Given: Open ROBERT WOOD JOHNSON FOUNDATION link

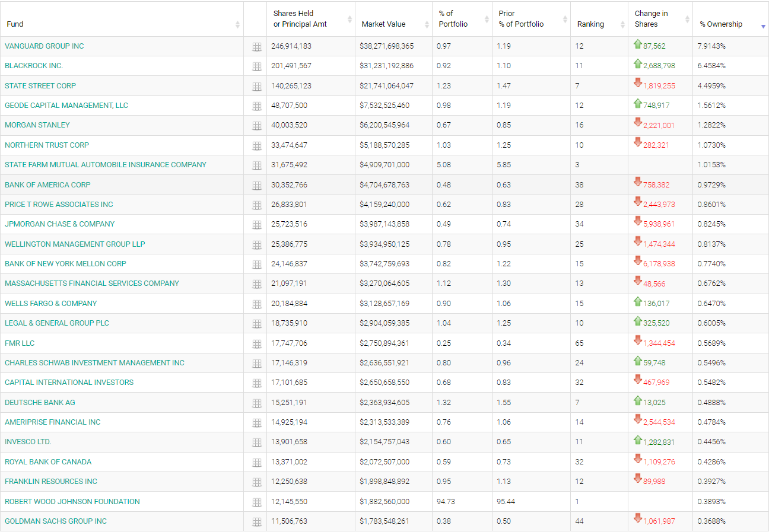Looking at the screenshot, I should [x=72, y=501].
